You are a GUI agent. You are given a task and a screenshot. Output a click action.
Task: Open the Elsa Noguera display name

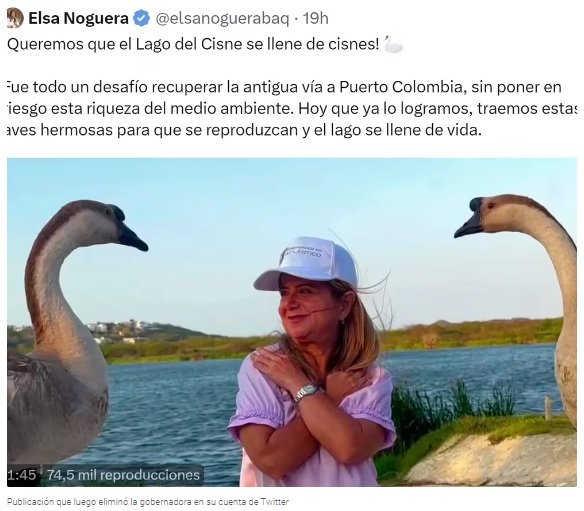(78, 18)
